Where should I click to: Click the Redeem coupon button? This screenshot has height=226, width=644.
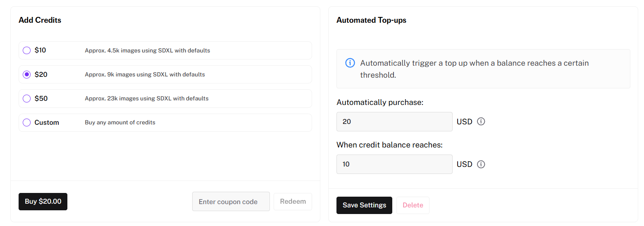pos(293,202)
